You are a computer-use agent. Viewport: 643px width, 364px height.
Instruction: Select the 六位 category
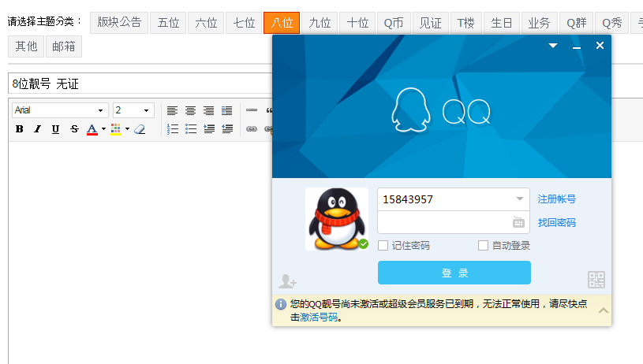(206, 23)
